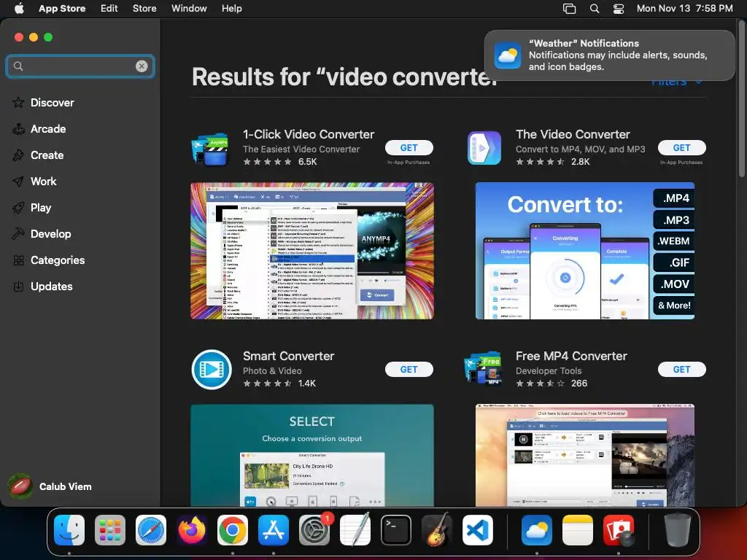
Task: Launch Google Chrome from the Dock
Action: [x=233, y=529]
